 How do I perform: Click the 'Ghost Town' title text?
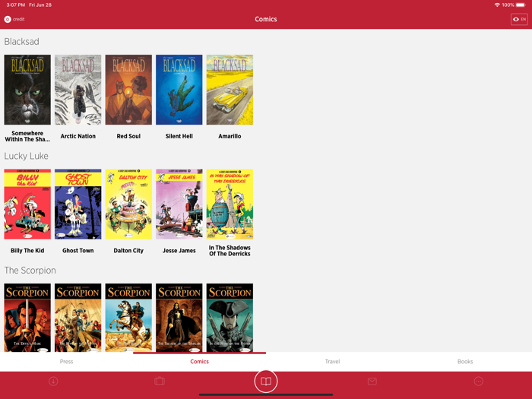pyautogui.click(x=78, y=251)
